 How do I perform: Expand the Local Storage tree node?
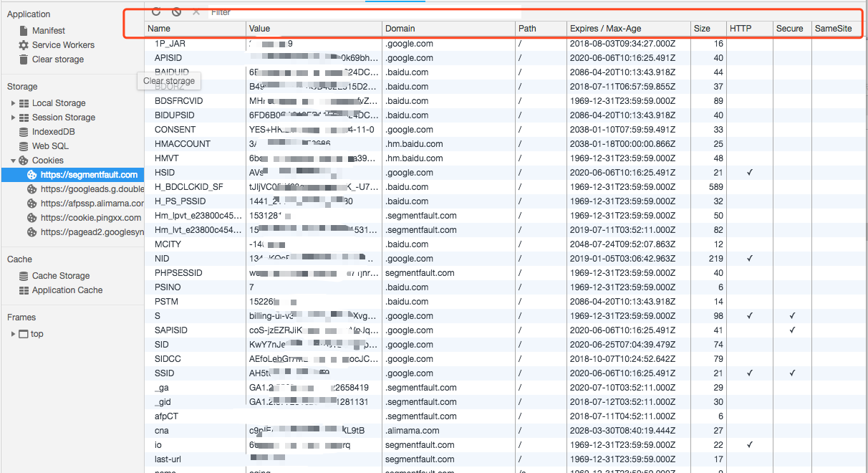click(x=14, y=103)
